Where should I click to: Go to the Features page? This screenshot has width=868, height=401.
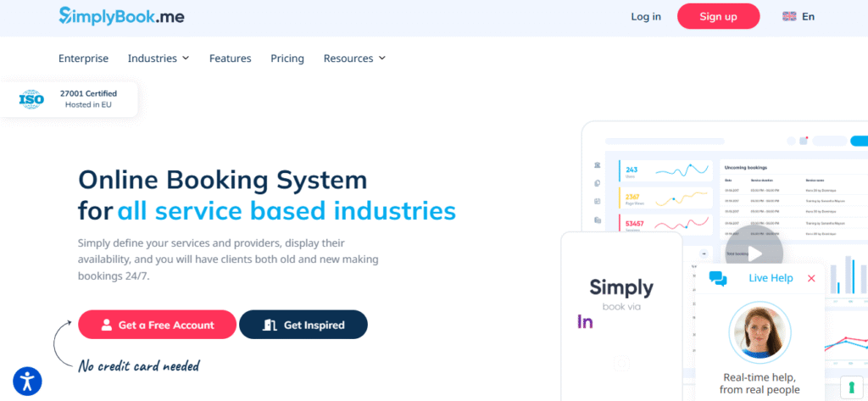(230, 58)
